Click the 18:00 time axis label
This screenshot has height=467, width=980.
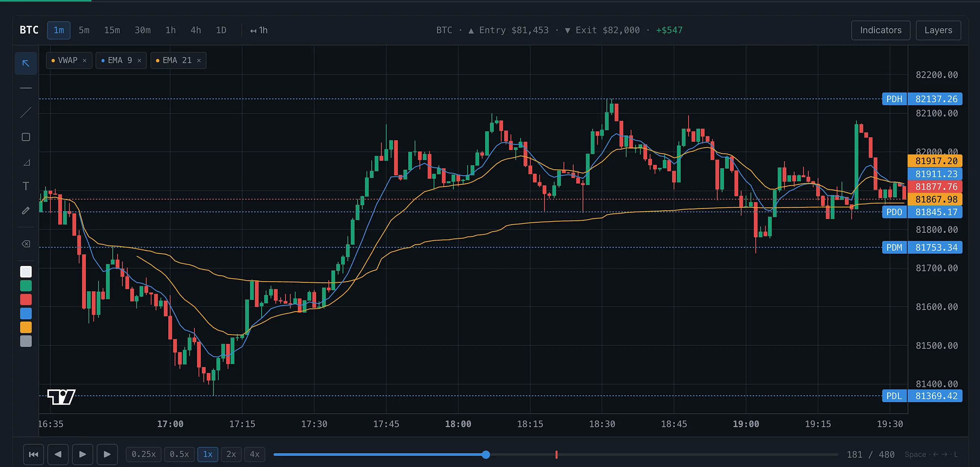[458, 424]
